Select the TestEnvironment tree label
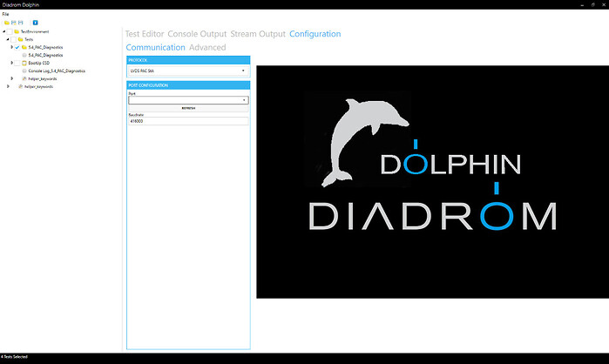Viewport: 609px width, 364px height. [35, 32]
